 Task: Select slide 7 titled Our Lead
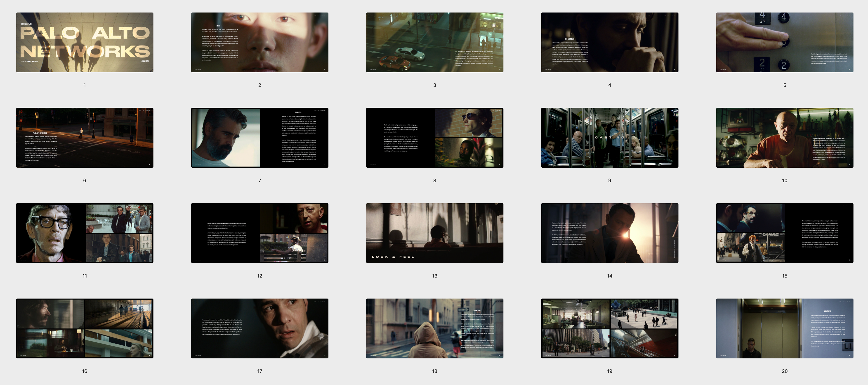259,138
